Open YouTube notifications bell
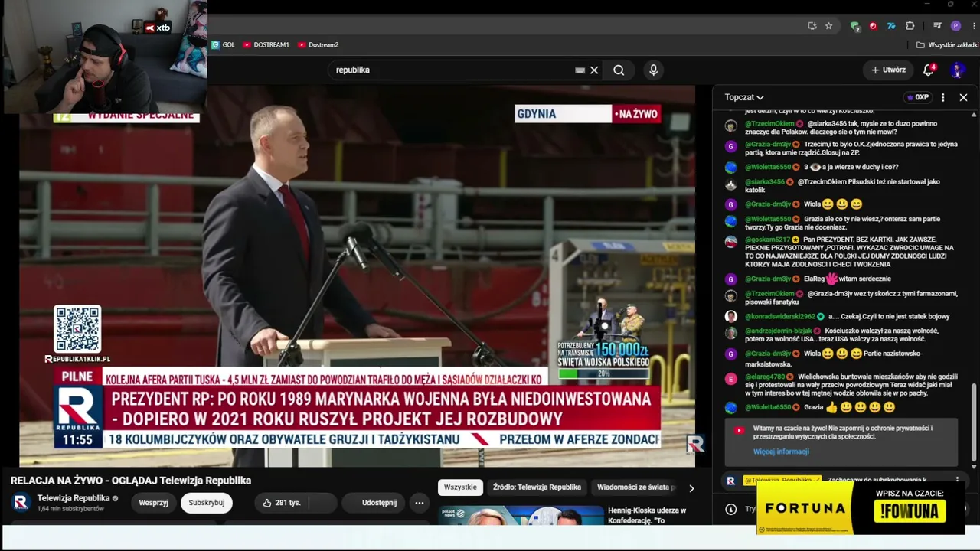 point(929,70)
